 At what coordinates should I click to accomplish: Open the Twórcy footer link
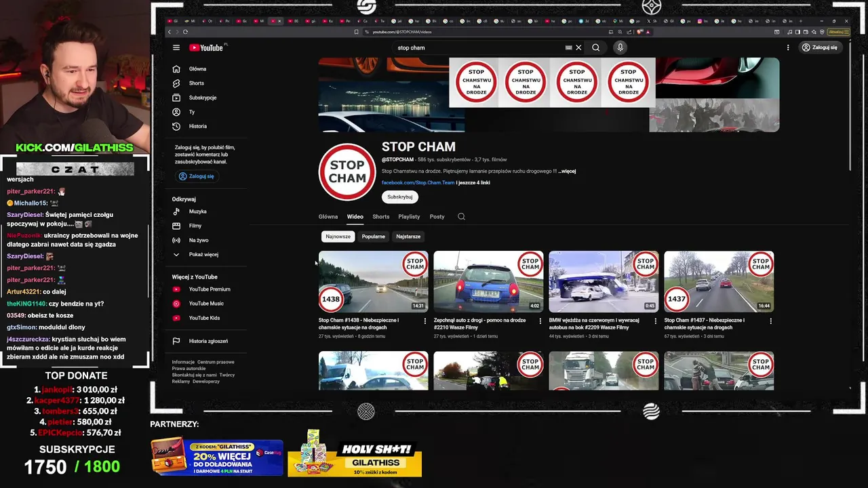point(227,375)
